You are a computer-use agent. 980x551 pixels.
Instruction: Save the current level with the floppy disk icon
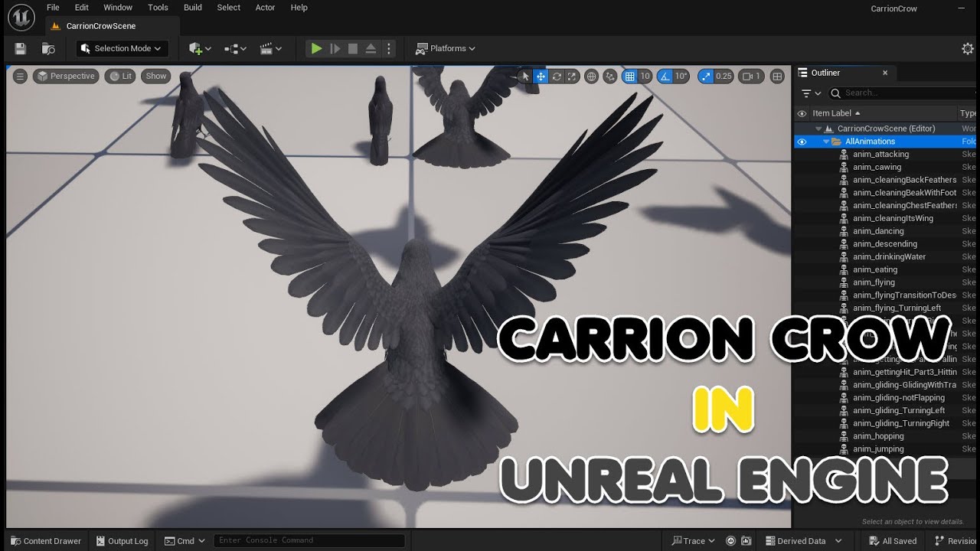(21, 48)
